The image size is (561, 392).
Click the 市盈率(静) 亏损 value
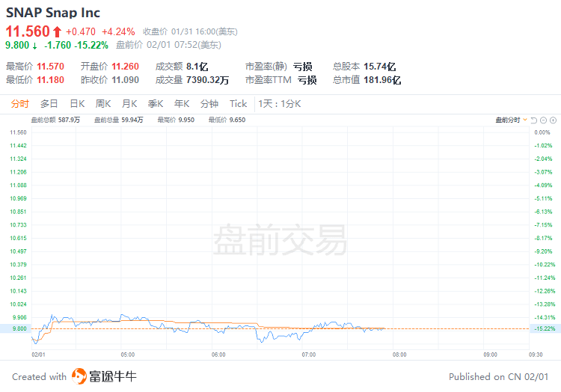(x=303, y=67)
